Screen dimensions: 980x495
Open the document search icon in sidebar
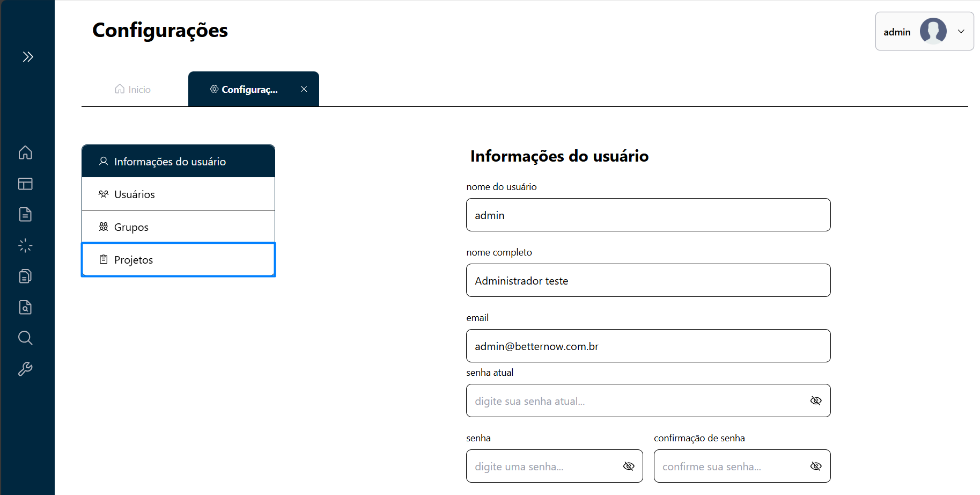click(25, 307)
